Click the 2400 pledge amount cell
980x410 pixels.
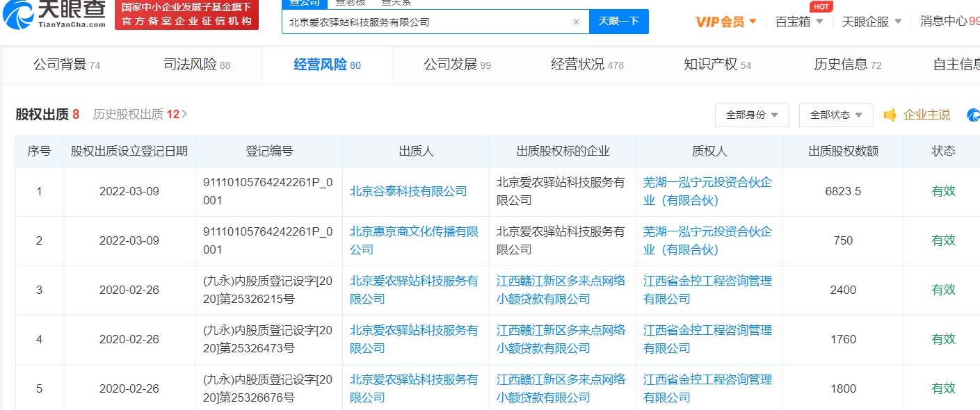click(x=843, y=290)
